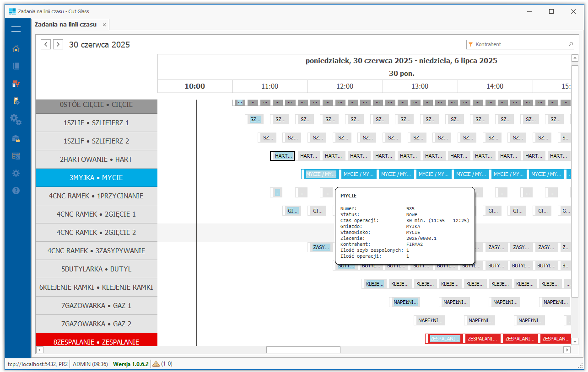Open the double gears sidebar icon

[x=16, y=120]
